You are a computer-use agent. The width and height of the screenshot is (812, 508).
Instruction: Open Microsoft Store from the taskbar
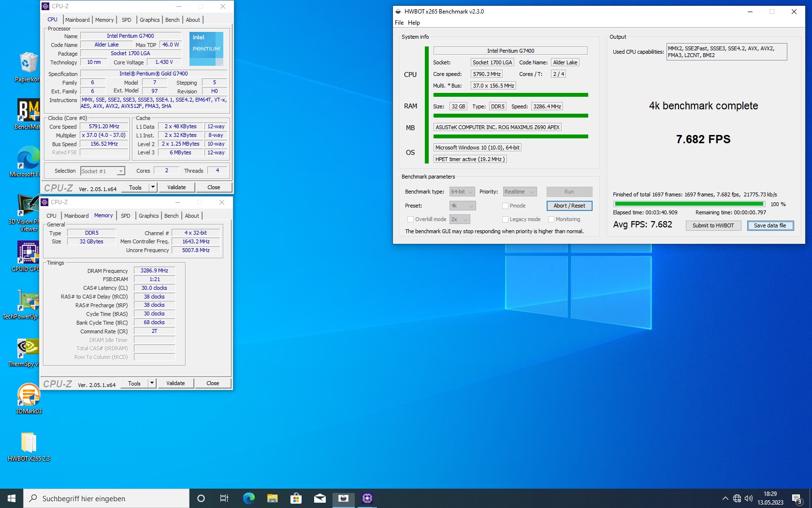(x=296, y=498)
